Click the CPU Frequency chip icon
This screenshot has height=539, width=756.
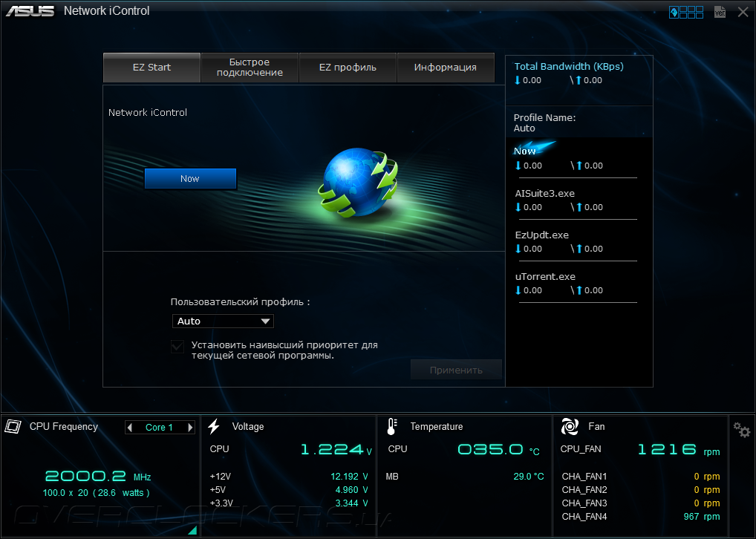point(13,426)
